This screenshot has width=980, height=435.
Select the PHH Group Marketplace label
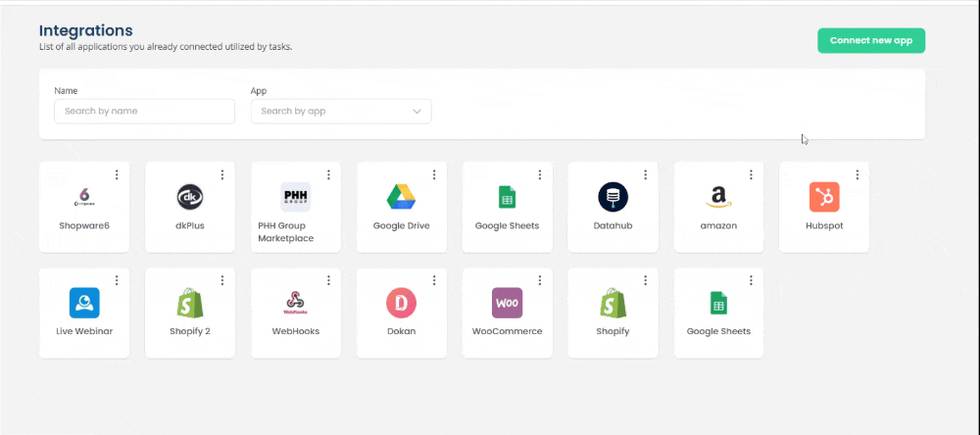pyautogui.click(x=286, y=232)
